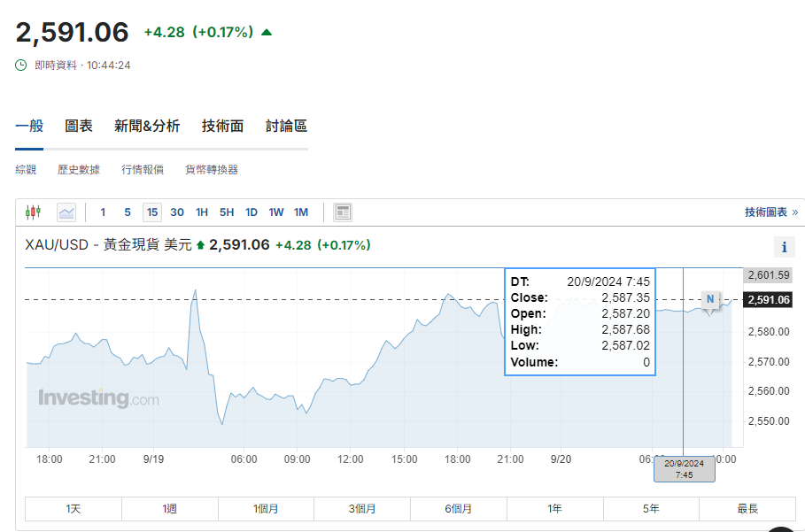
Task: Select the 1D chart interval
Action: pos(252,212)
